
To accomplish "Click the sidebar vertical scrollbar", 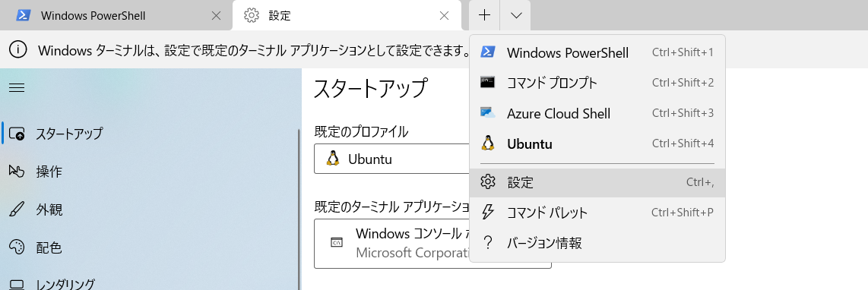I will 299,210.
